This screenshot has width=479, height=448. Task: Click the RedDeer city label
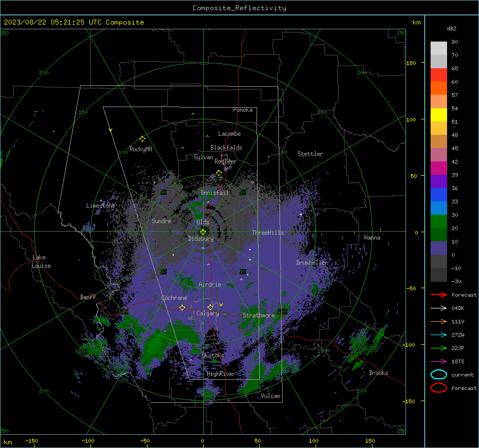point(226,161)
